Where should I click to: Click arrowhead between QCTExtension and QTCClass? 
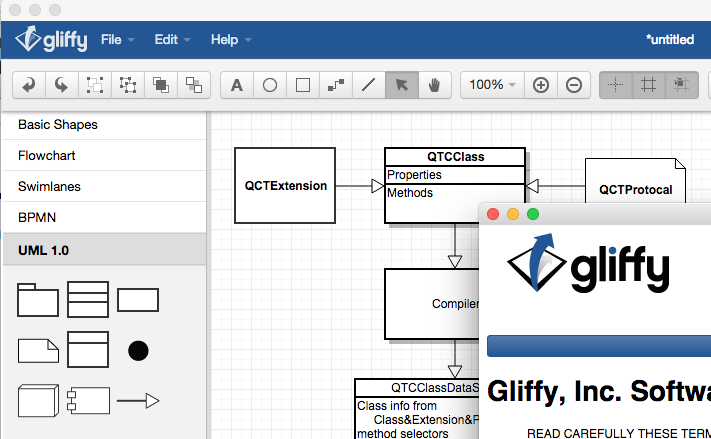[378, 186]
